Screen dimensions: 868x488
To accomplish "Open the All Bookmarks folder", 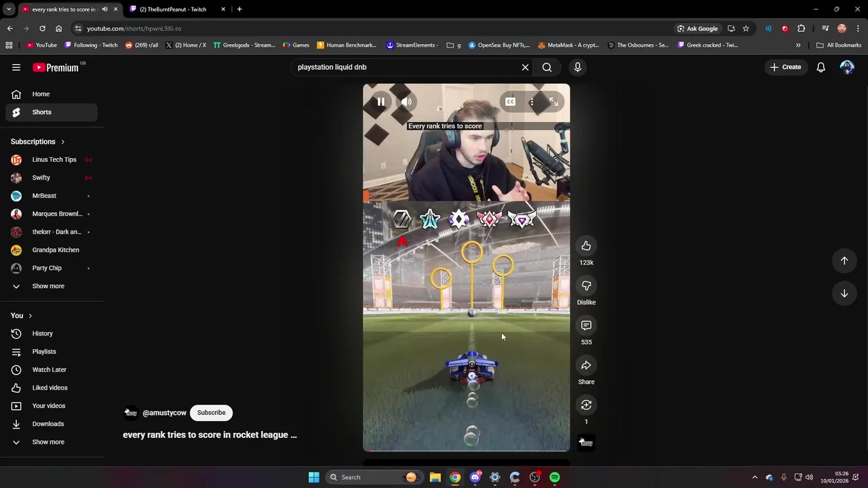I will 839,45.
